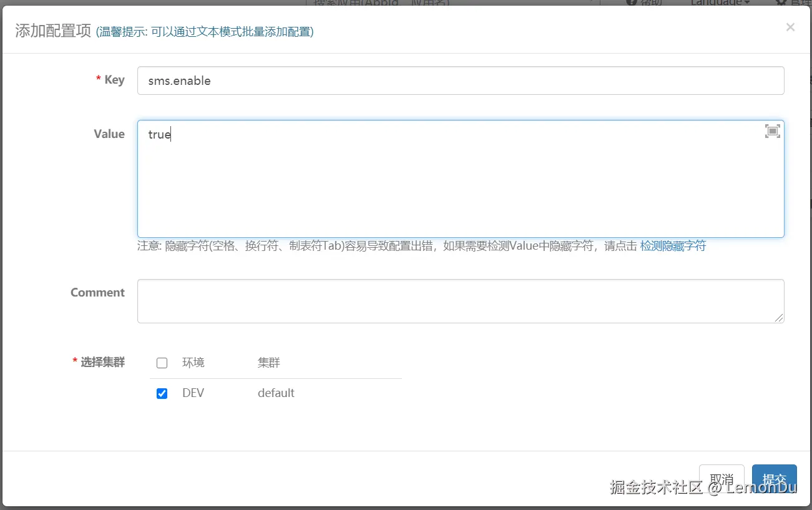Viewport: 812px width, 510px height.
Task: Click the Comment text area
Action: (x=461, y=301)
